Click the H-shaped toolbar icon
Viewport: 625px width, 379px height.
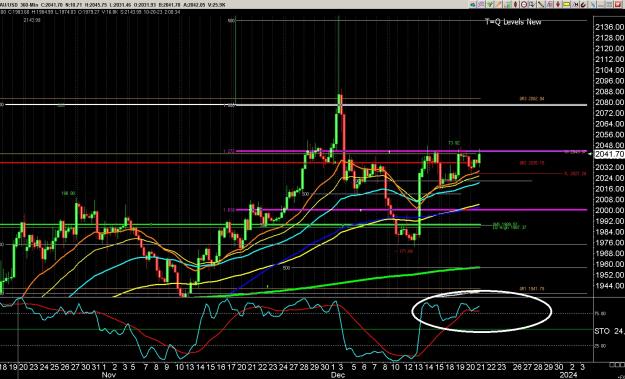[575, 4]
